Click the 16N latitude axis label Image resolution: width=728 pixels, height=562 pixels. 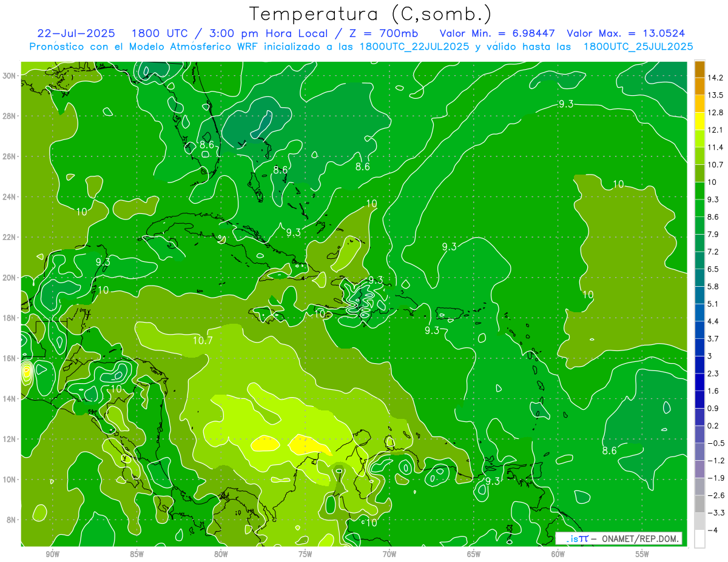pos(10,358)
